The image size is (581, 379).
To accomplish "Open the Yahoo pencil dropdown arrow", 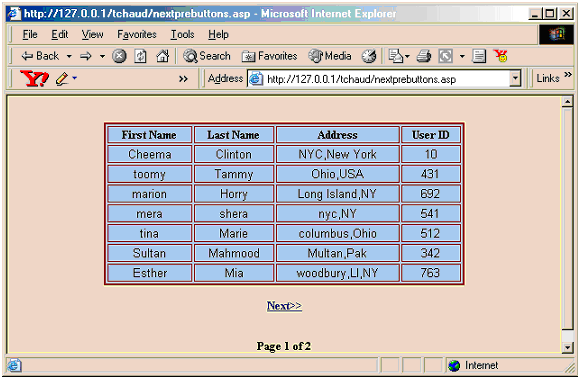I will (74, 78).
